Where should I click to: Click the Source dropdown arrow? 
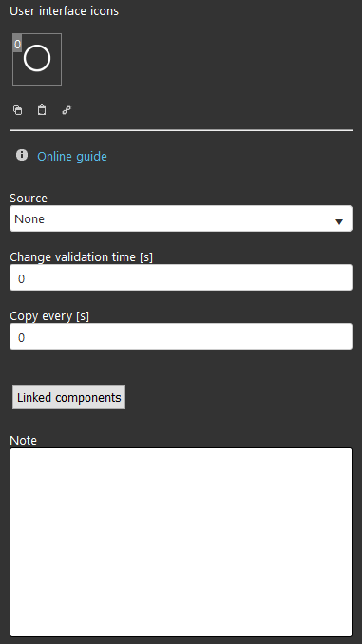point(339,221)
